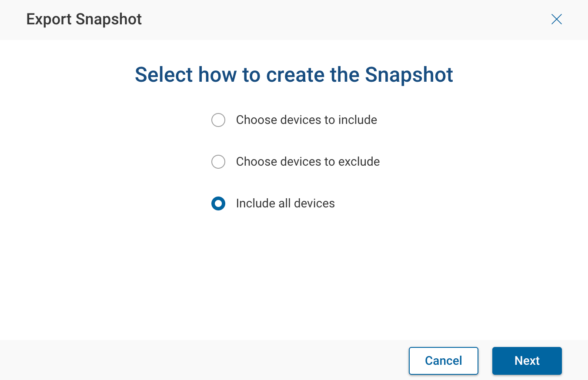The image size is (588, 380).
Task: Select 'Choose devices to exclude' option
Action: pos(218,162)
